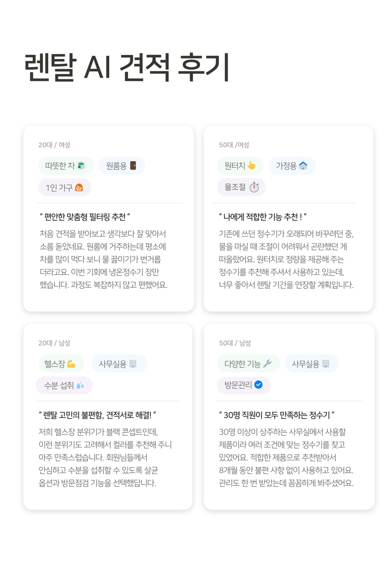This screenshot has width=392, height=571.
Task: Click the face icon in 1인 가구 tag
Action: [x=79, y=188]
